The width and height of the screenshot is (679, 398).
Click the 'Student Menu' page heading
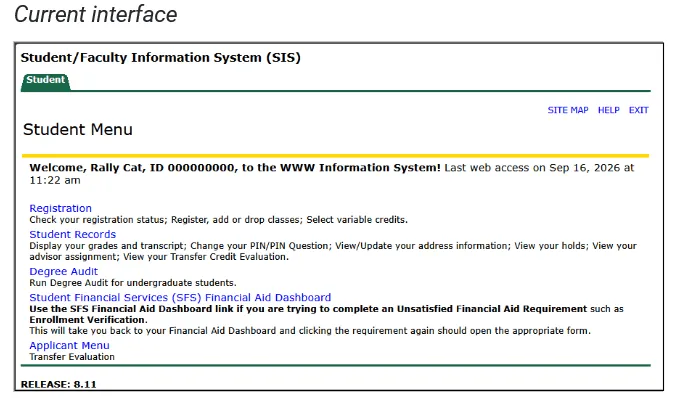(78, 129)
